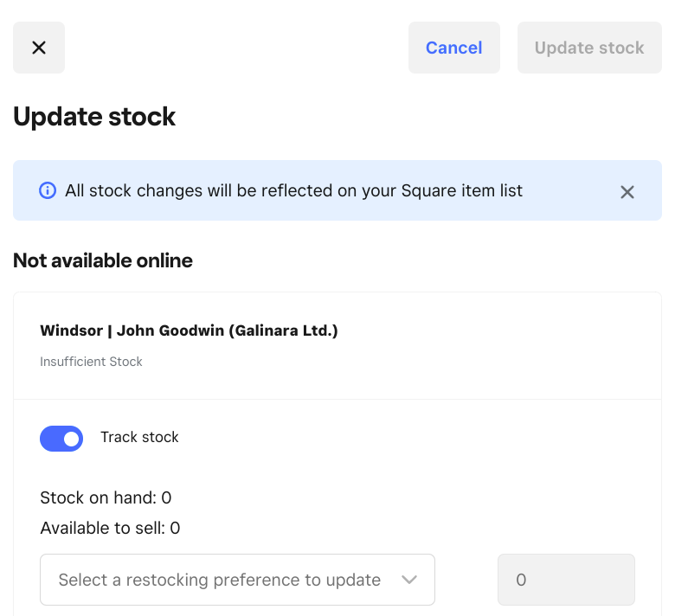Screen dimensions: 675x616
Task: Click the Available to sell value
Action: pyautogui.click(x=175, y=528)
